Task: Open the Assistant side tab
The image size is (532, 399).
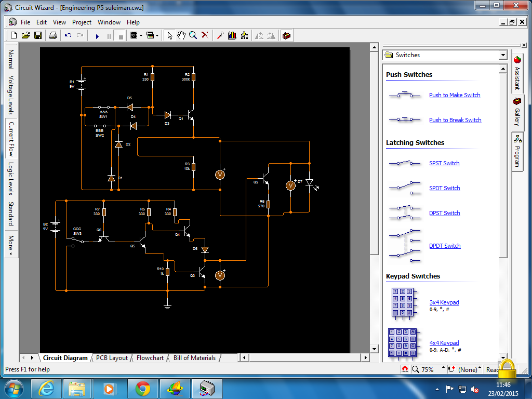Action: tap(517, 73)
